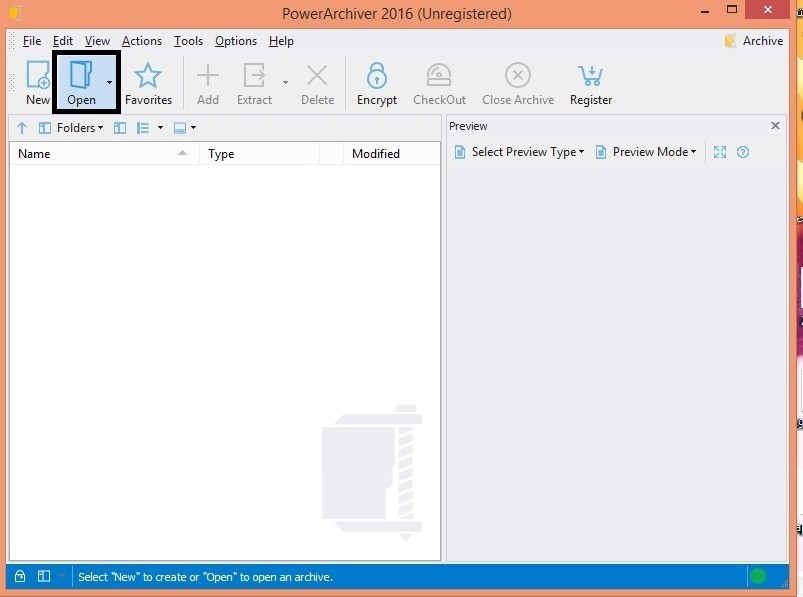803x597 pixels.
Task: Expand the list view style dropdown arrow
Action: (160, 127)
